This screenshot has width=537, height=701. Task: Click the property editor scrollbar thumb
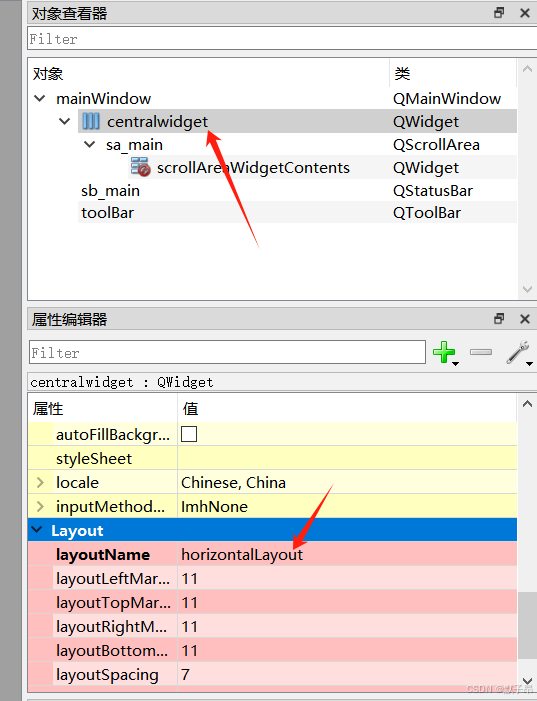click(x=527, y=625)
